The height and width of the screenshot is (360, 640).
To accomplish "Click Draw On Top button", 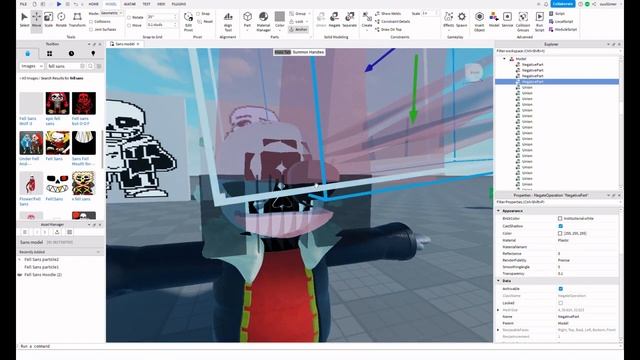I will (388, 29).
